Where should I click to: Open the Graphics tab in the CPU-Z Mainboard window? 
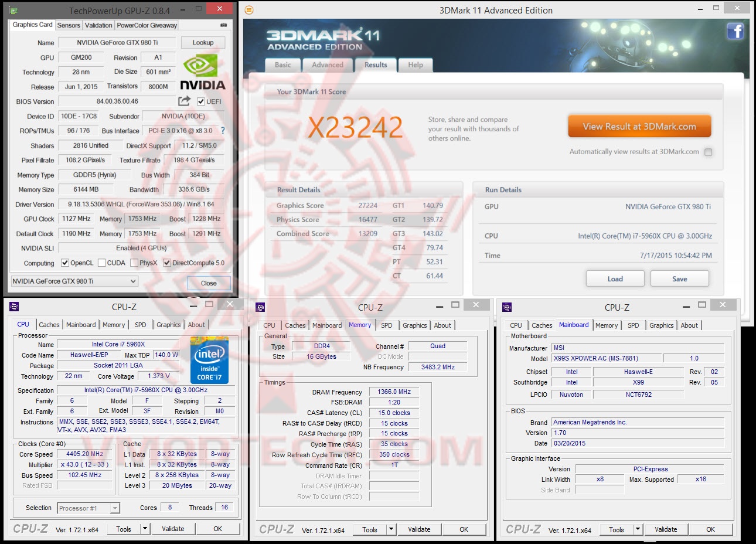pyautogui.click(x=662, y=325)
